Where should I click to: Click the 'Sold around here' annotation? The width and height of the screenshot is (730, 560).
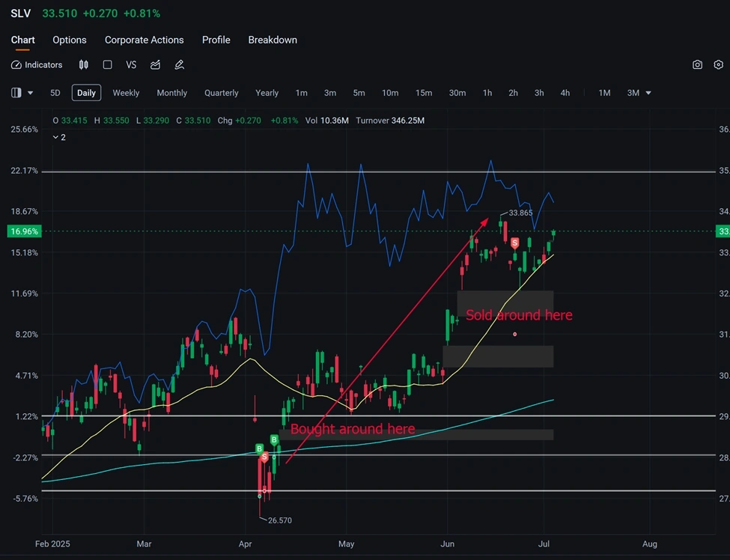pos(519,315)
